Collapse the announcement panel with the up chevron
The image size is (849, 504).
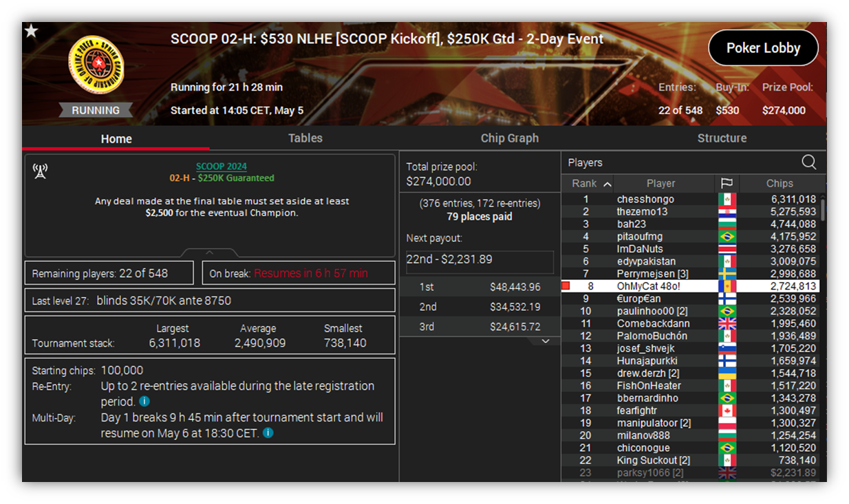pos(210,252)
